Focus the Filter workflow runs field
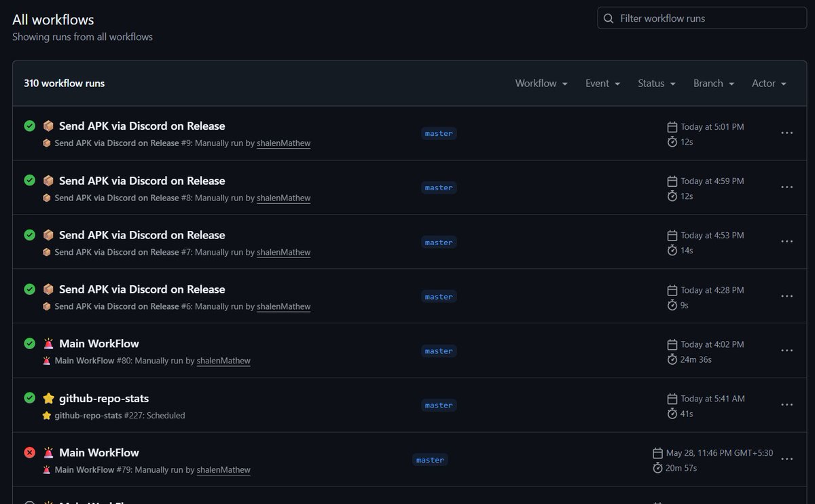Image resolution: width=815 pixels, height=504 pixels. pos(702,18)
